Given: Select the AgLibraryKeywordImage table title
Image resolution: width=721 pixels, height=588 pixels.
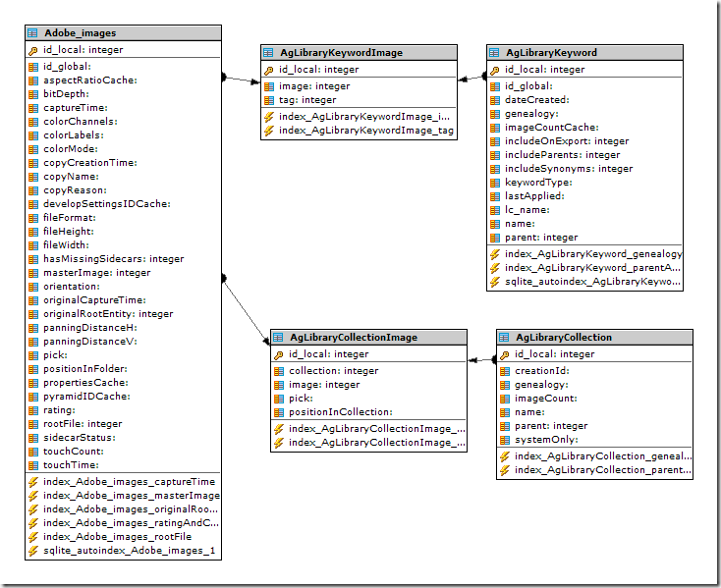Looking at the screenshot, I should (341, 53).
